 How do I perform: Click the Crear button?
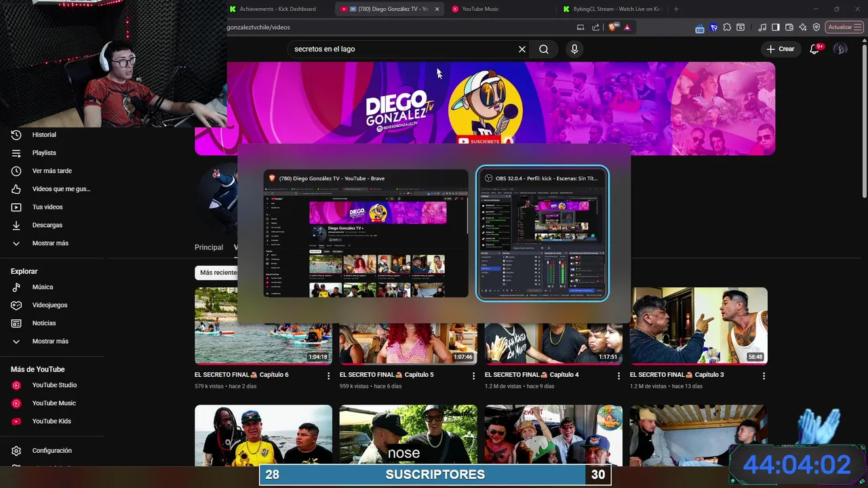coord(781,49)
